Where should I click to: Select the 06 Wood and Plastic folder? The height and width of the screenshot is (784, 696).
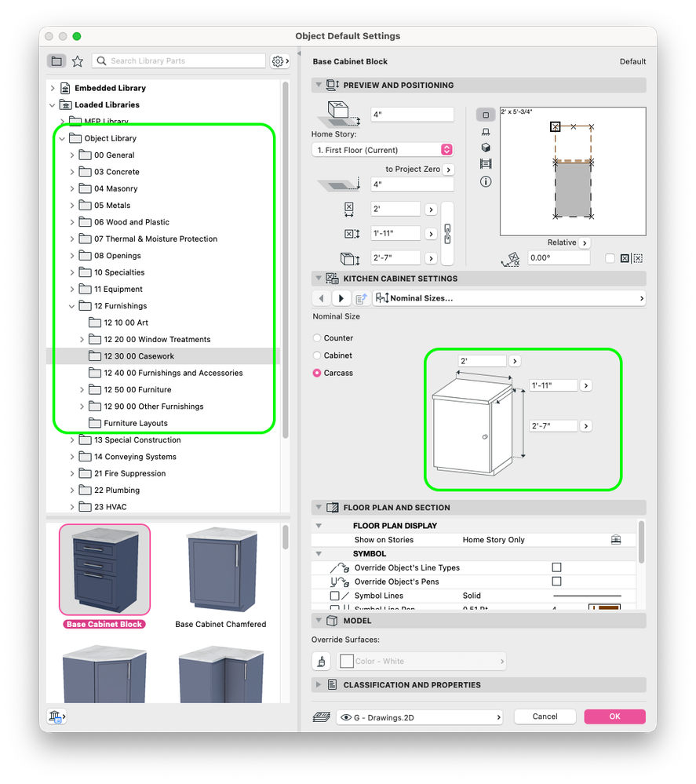coord(132,223)
